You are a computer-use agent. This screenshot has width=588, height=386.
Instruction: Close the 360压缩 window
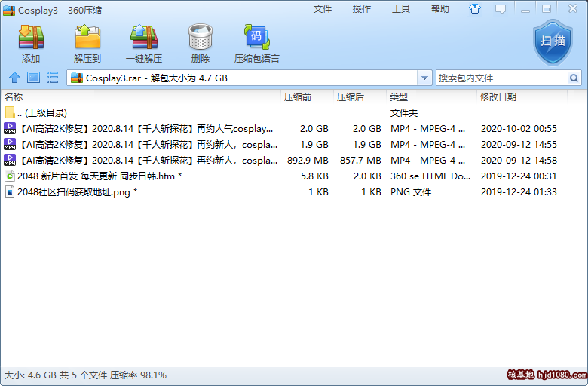[573, 9]
